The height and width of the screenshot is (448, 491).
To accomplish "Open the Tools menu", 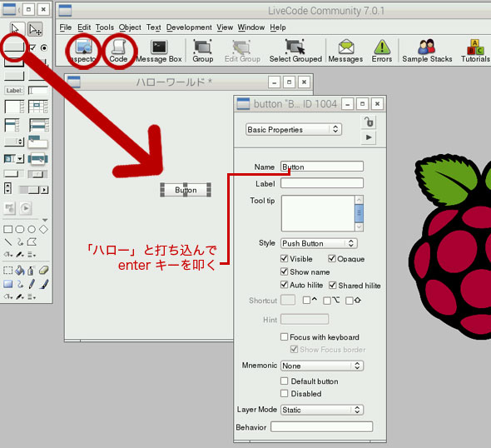I will pos(105,27).
